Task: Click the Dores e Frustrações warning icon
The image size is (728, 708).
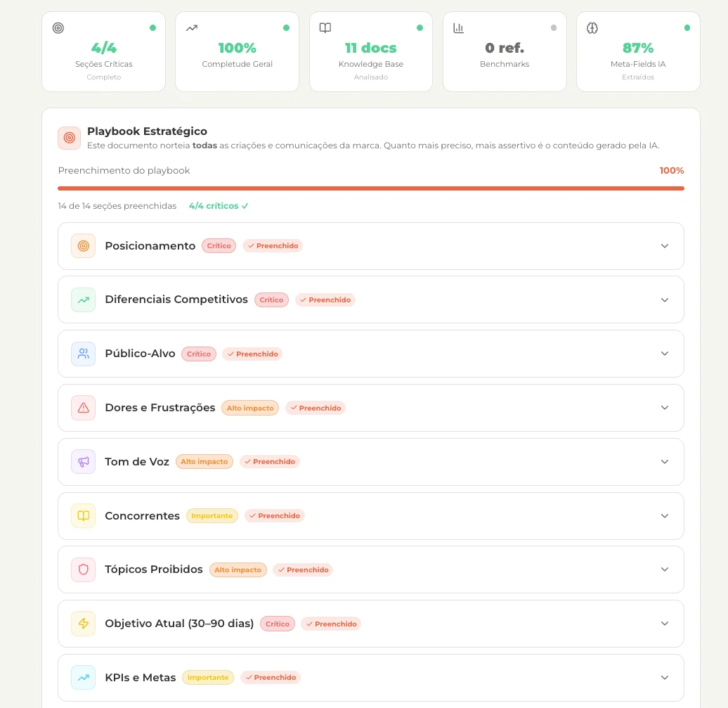Action: [x=83, y=408]
